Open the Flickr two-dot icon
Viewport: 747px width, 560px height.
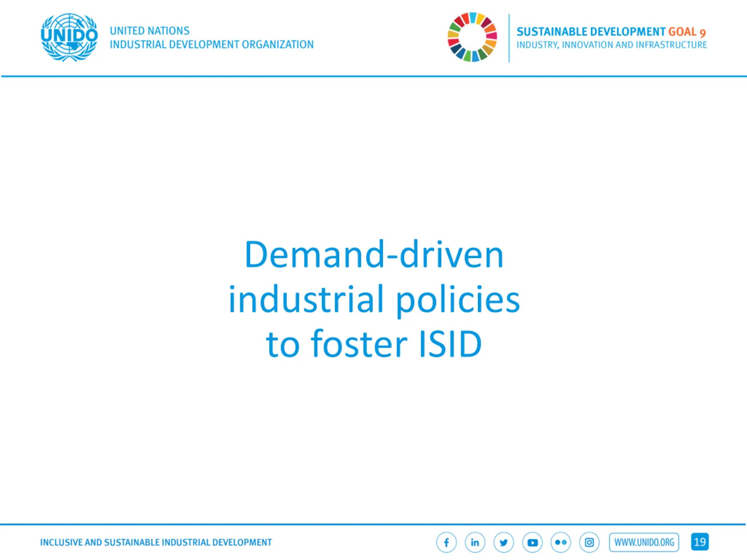click(561, 542)
